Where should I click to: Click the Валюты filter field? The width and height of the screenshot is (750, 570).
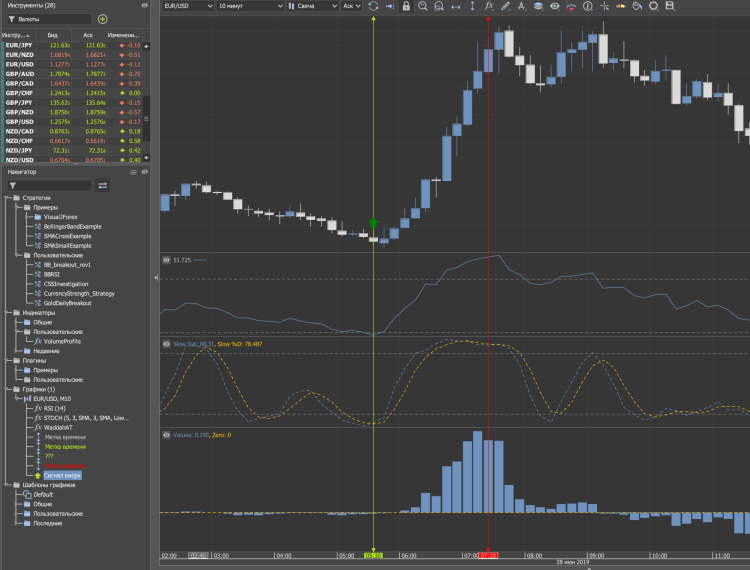49,19
